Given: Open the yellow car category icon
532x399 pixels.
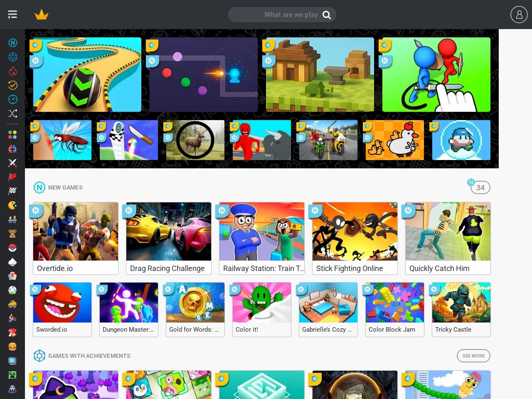Looking at the screenshot, I should pos(12,304).
